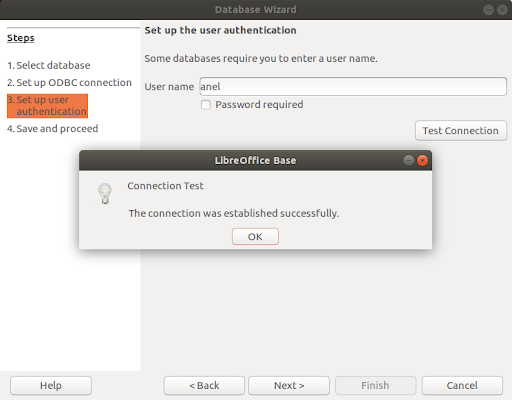The image size is (522, 401).
Task: Advance with the Next > button
Action: click(289, 386)
